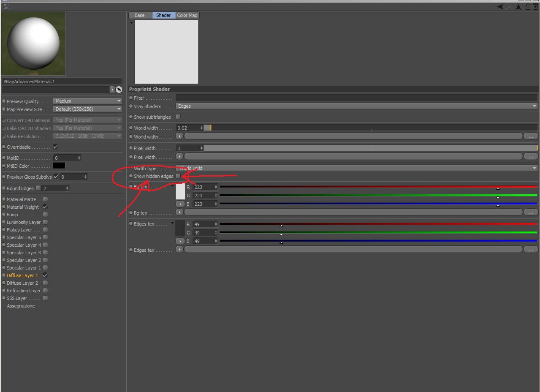540x392 pixels.
Task: Click the VRayAdvancedMaterial.1 name field
Action: (x=62, y=81)
